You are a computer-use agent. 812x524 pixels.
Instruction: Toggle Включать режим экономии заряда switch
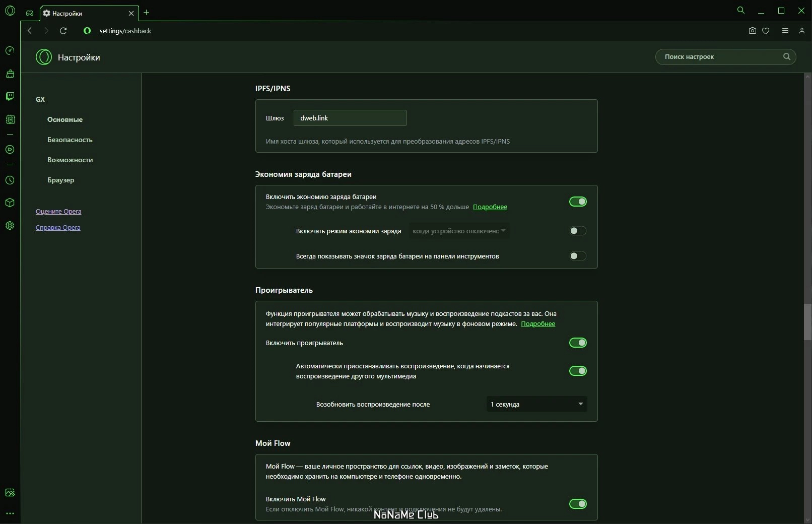pyautogui.click(x=578, y=231)
